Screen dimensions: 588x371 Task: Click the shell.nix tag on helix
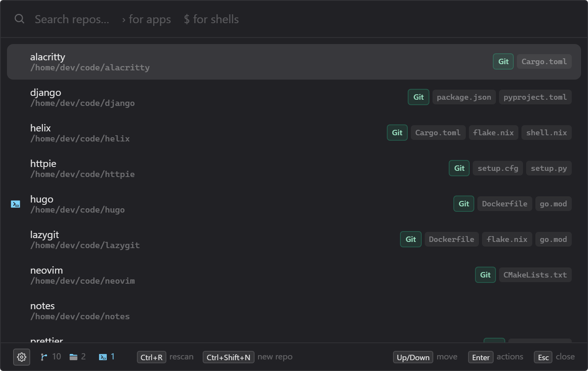547,133
